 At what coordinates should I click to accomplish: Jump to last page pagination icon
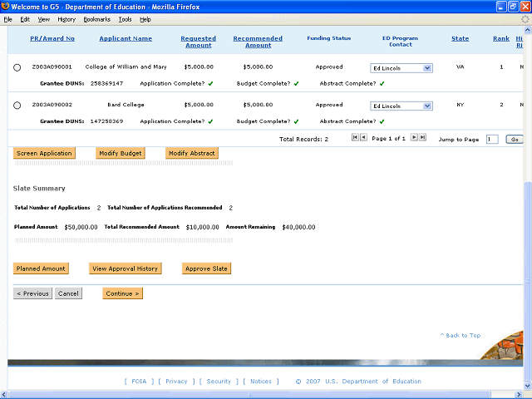[422, 138]
